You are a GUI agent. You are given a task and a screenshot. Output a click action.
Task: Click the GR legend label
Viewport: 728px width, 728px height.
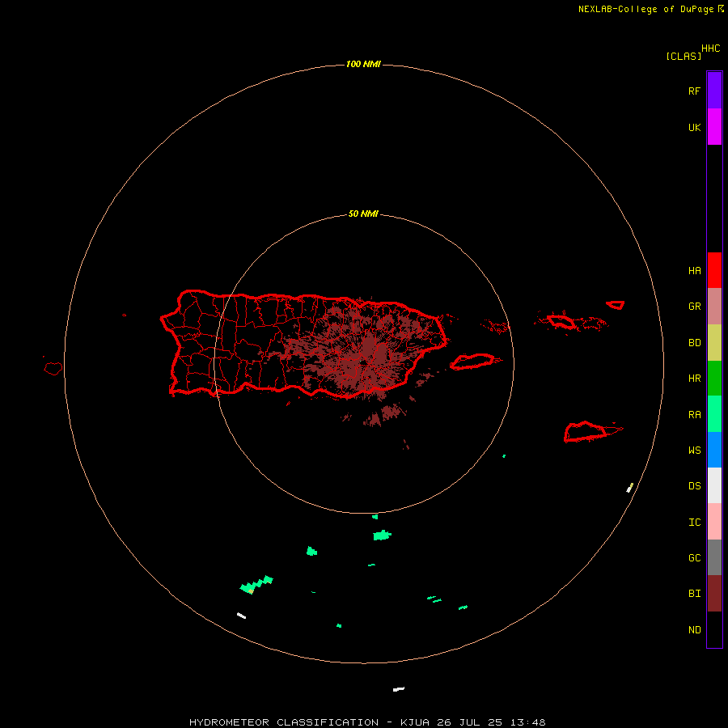click(694, 307)
